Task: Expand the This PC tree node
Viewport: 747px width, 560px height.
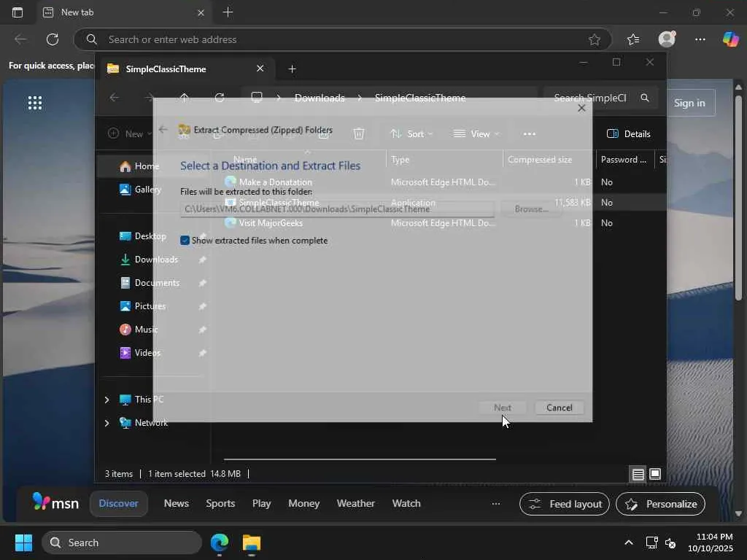Action: [107, 400]
